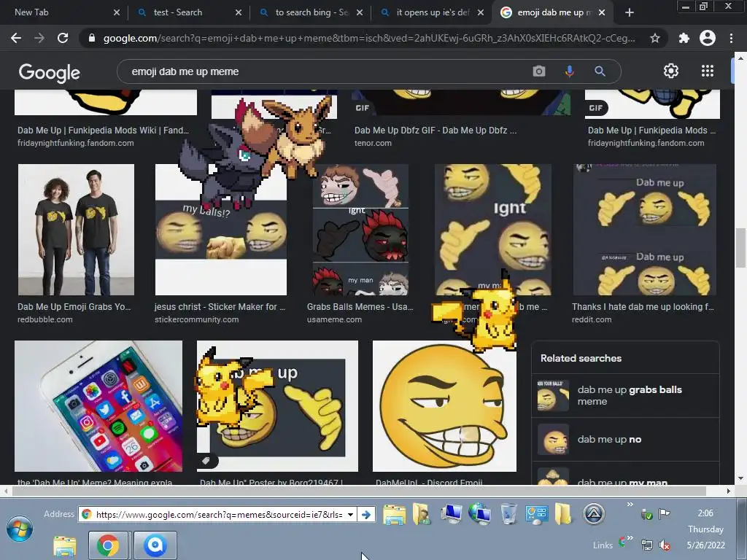
Task: Click the network tray icon
Action: pyautogui.click(x=647, y=545)
